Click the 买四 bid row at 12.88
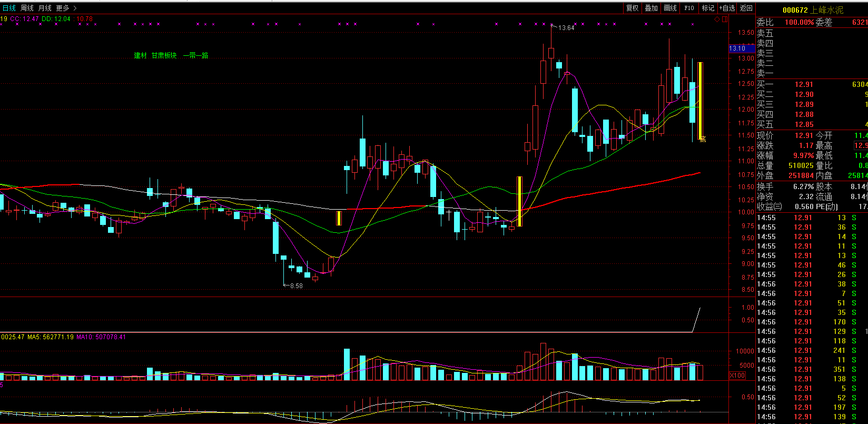Image resolution: width=868 pixels, height=424 pixels. pyautogui.click(x=812, y=114)
